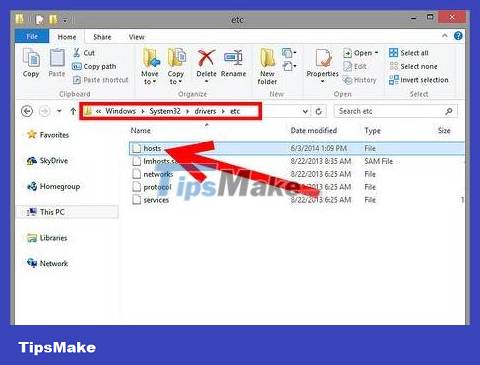Open the Move to folder menu
Viewport: 480px width, 365px height.
point(150,66)
